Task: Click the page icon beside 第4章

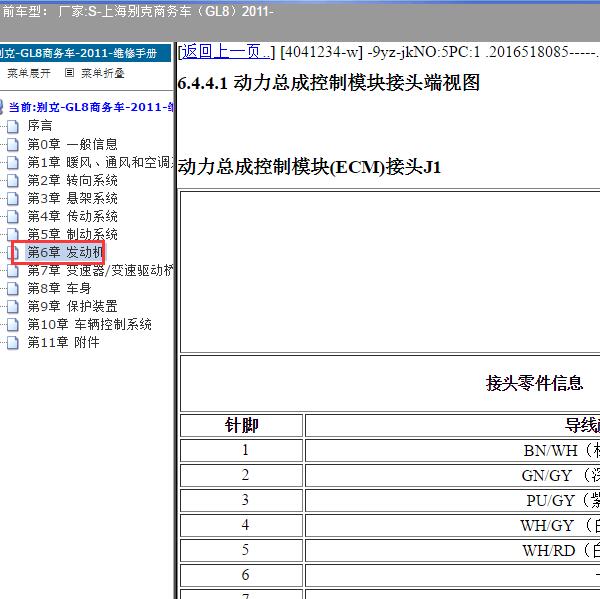Action: (x=13, y=217)
